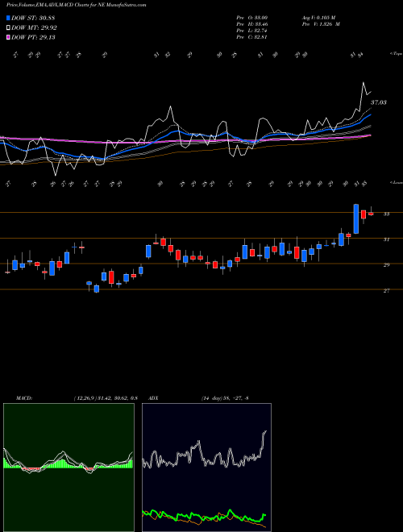Viewport: 403px width, 532px height.
Task: Click the 37.03 label on EMA chart
Action: 379,102
